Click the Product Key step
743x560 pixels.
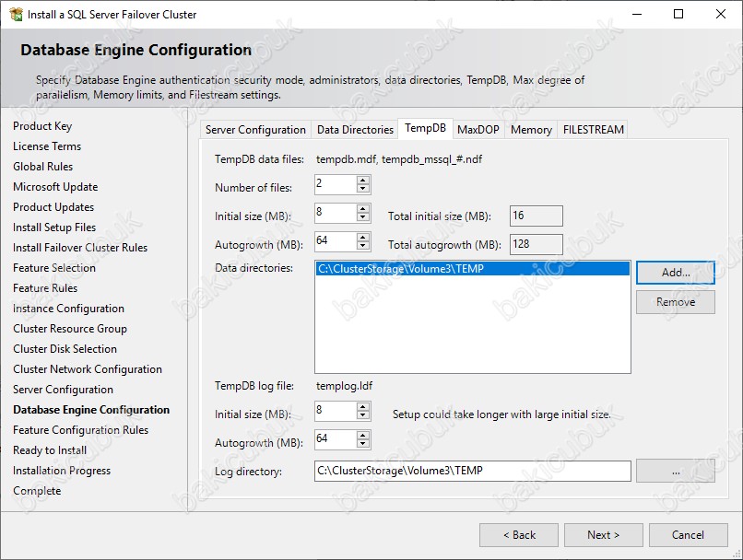tap(42, 126)
